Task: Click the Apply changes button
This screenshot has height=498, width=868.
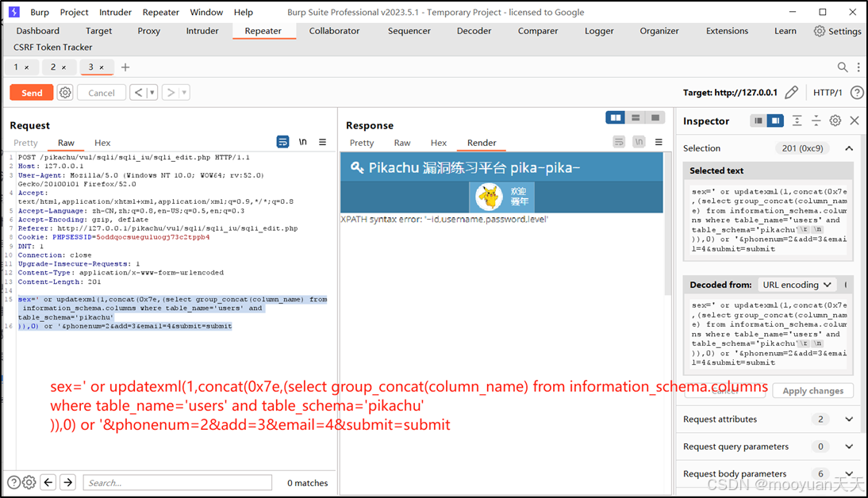Action: tap(812, 391)
